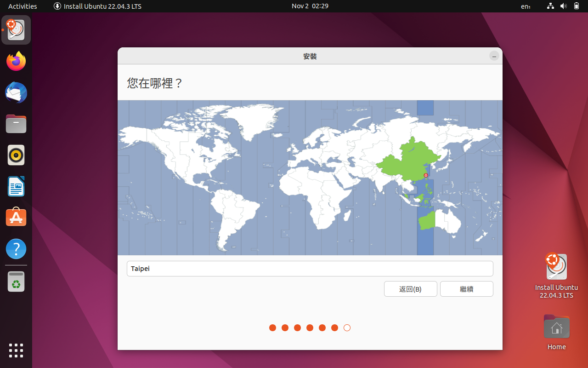This screenshot has height=368, width=588.
Task: Click the network status icon in top bar
Action: point(551,6)
